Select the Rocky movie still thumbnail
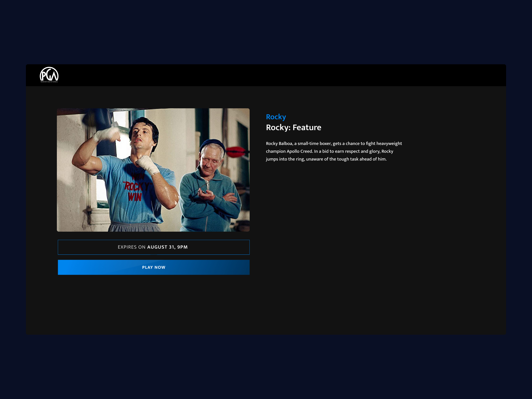 point(153,170)
